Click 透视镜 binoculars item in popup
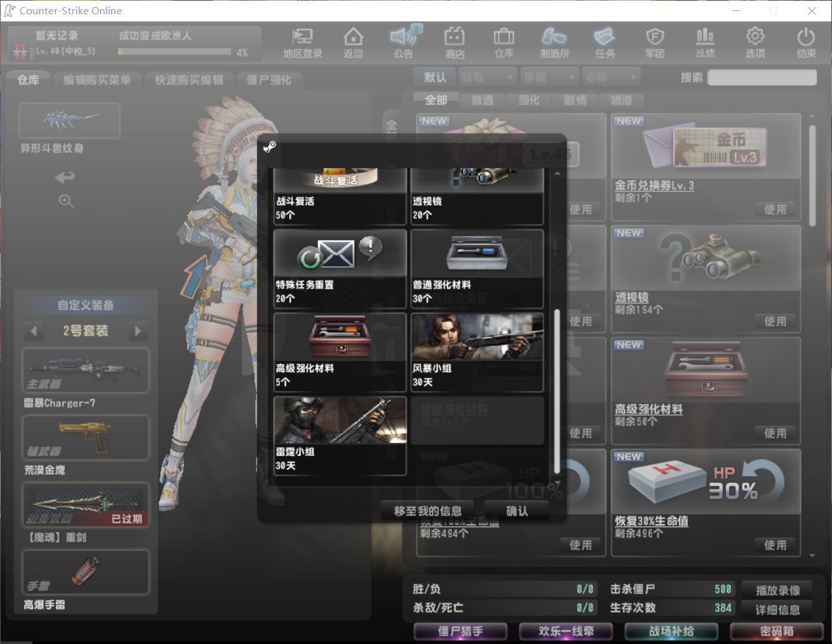 coord(477,197)
